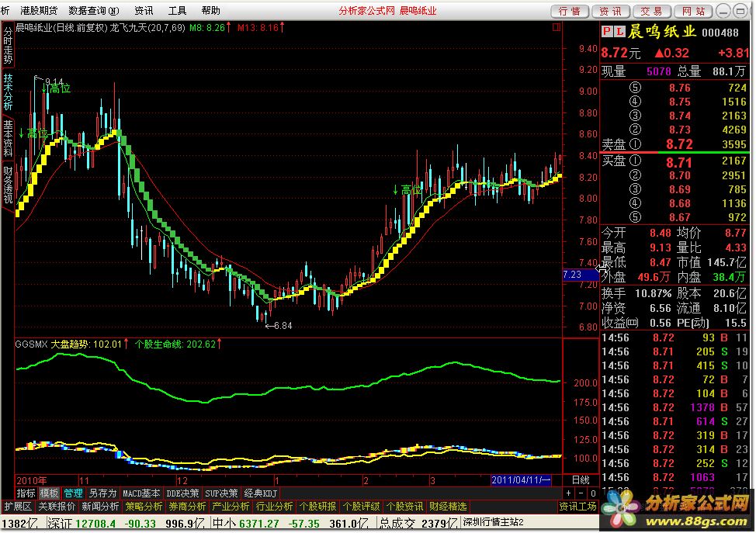
Task: Open the 扩展区 panel
Action: [x=18, y=507]
